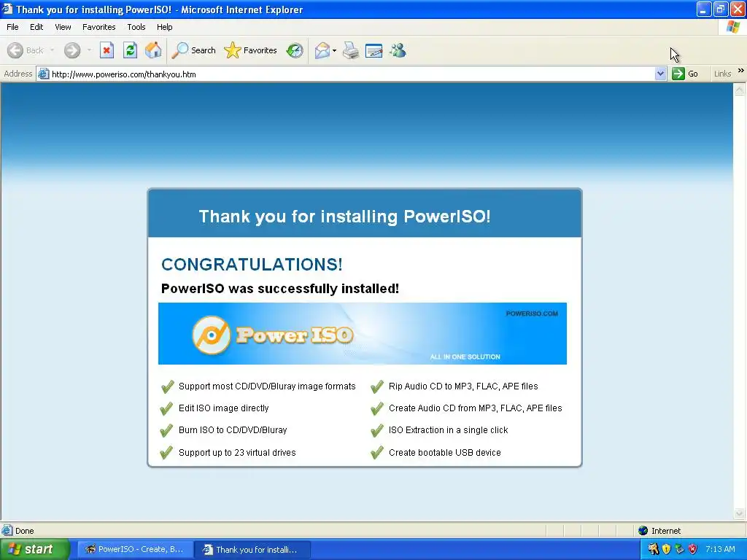Screen dimensions: 747x560
Task: Open the Windows Start menu
Action: [34, 549]
